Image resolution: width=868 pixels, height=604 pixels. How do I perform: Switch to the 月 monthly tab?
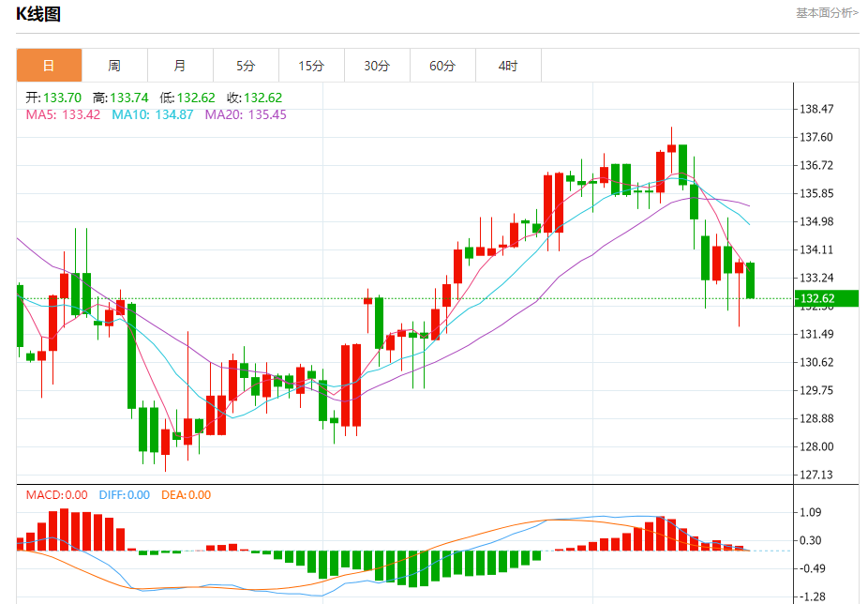pos(180,66)
